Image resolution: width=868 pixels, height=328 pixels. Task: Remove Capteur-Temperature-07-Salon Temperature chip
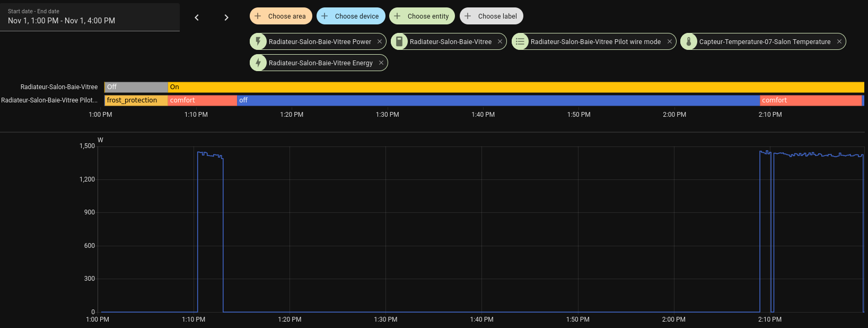839,41
